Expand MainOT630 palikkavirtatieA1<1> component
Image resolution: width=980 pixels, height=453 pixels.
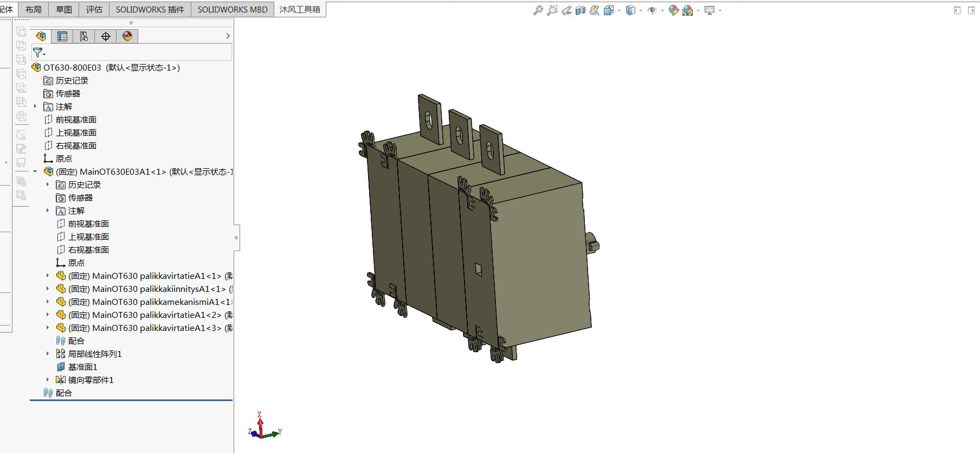48,276
